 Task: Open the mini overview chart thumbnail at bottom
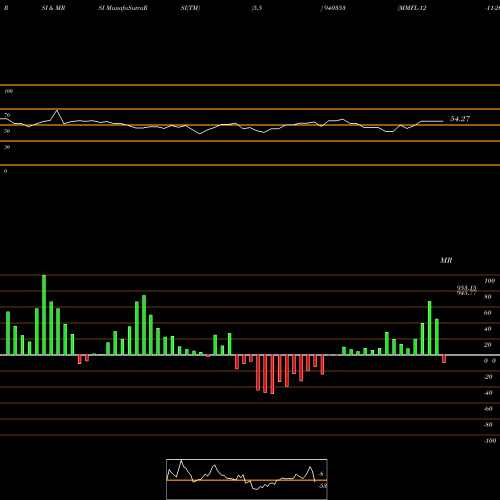(247, 479)
